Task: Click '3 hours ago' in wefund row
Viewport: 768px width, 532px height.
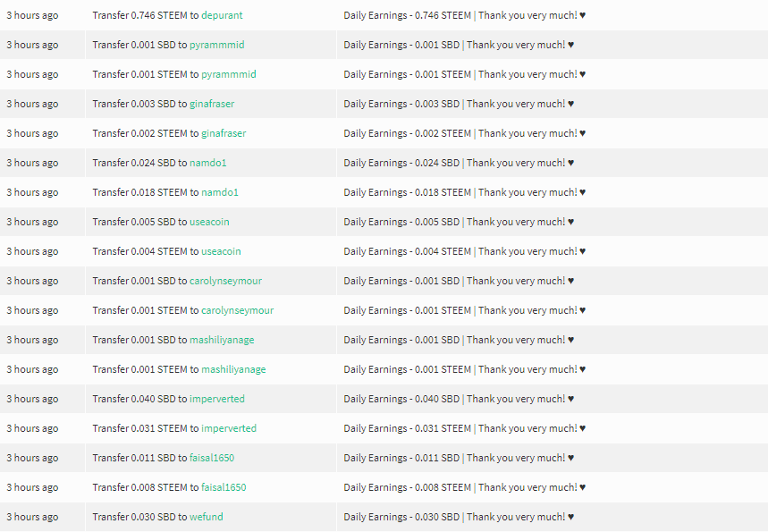Action: (x=32, y=517)
